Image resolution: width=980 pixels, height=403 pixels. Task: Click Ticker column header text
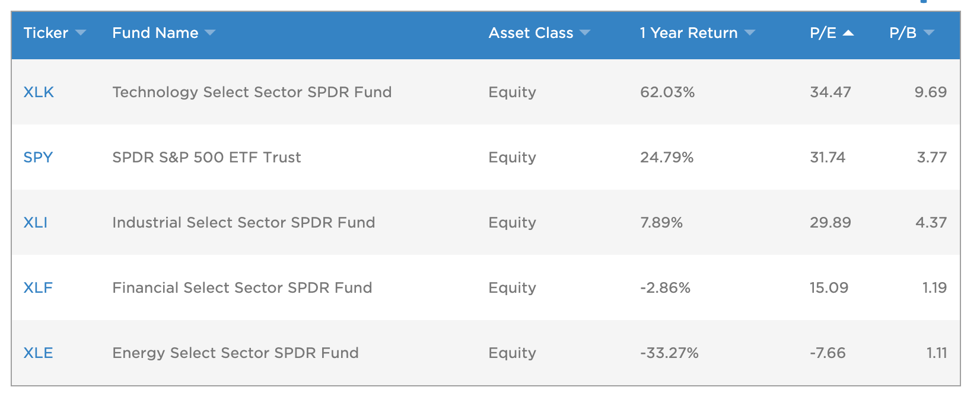click(46, 33)
